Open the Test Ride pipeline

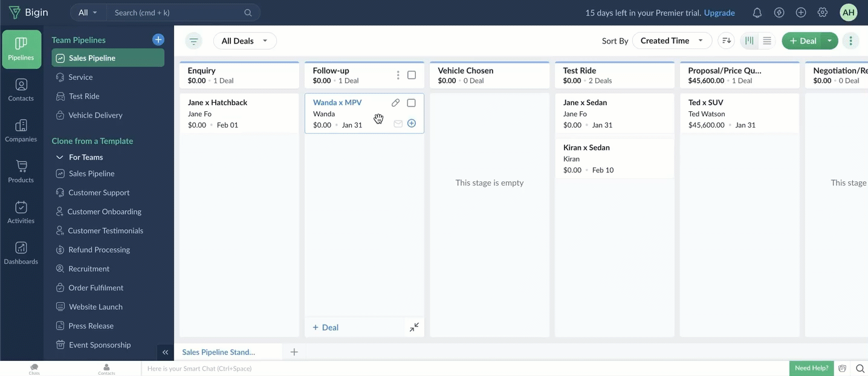coord(83,96)
